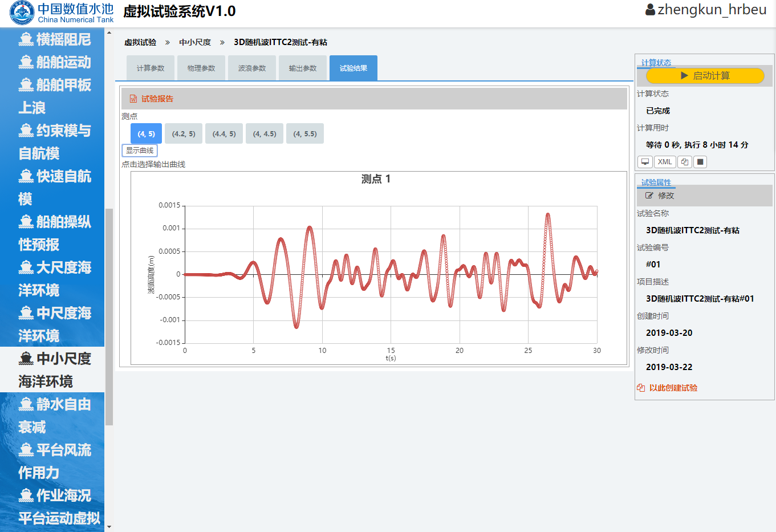Click the 以此创建试验 copy icon
Viewport: 776px width, 532px height.
[x=641, y=388]
